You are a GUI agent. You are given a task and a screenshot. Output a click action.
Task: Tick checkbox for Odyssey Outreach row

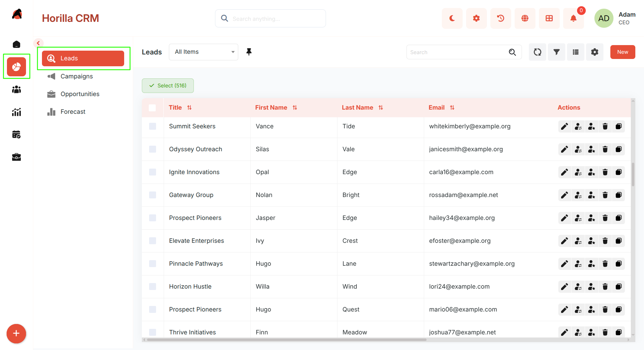(152, 149)
